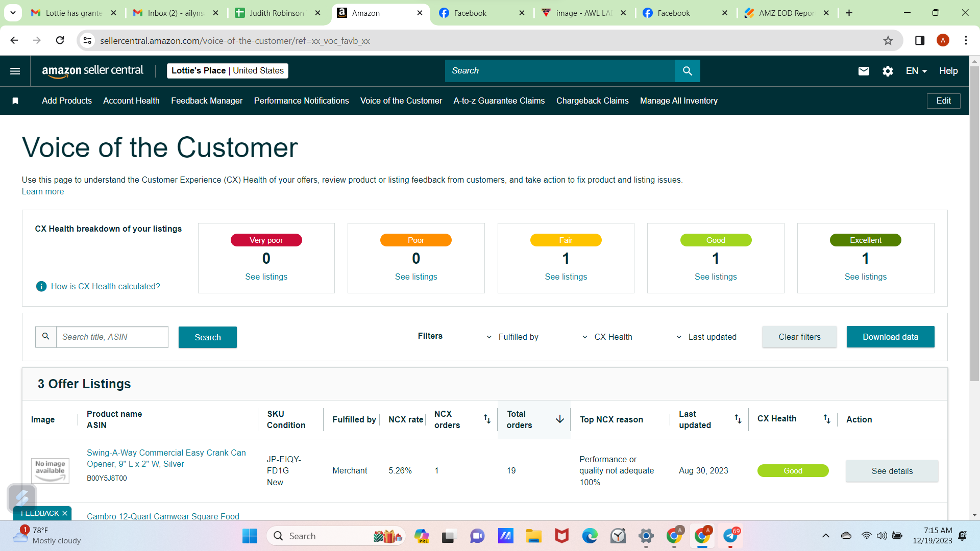See listings under Fair
The image size is (980, 551).
[x=566, y=277]
